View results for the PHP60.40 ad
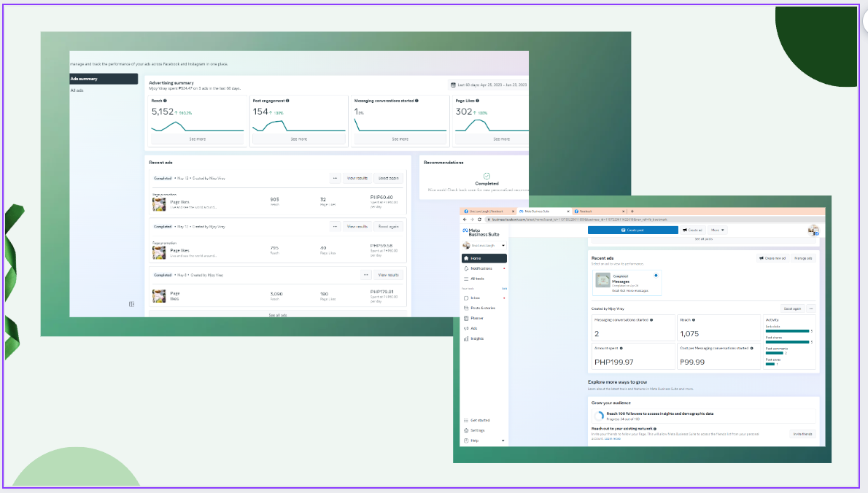 coord(357,178)
